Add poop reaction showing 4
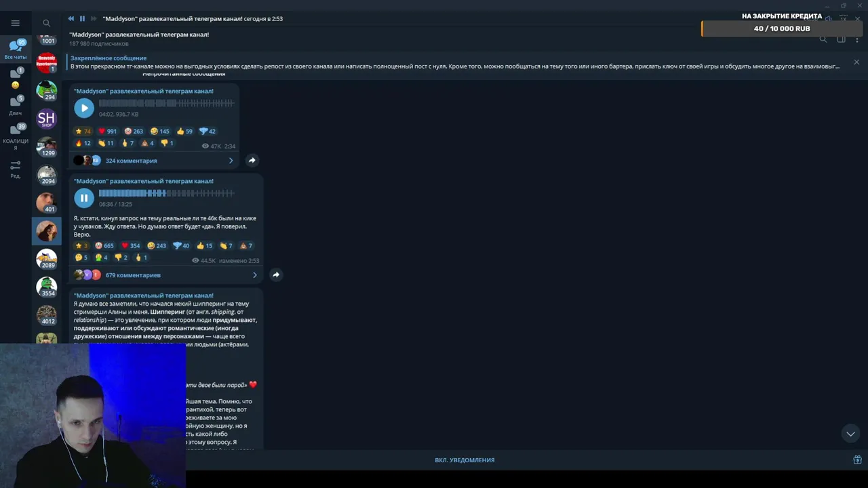This screenshot has width=868, height=488. pos(147,144)
